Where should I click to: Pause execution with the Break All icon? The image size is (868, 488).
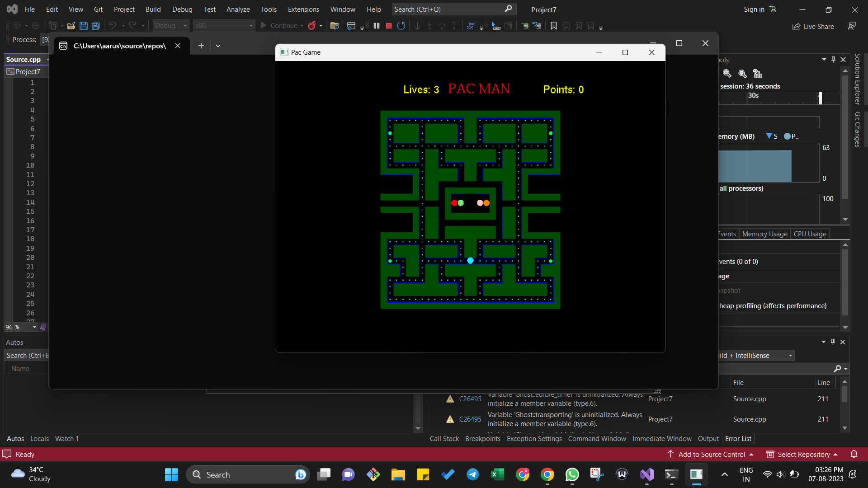coord(377,26)
